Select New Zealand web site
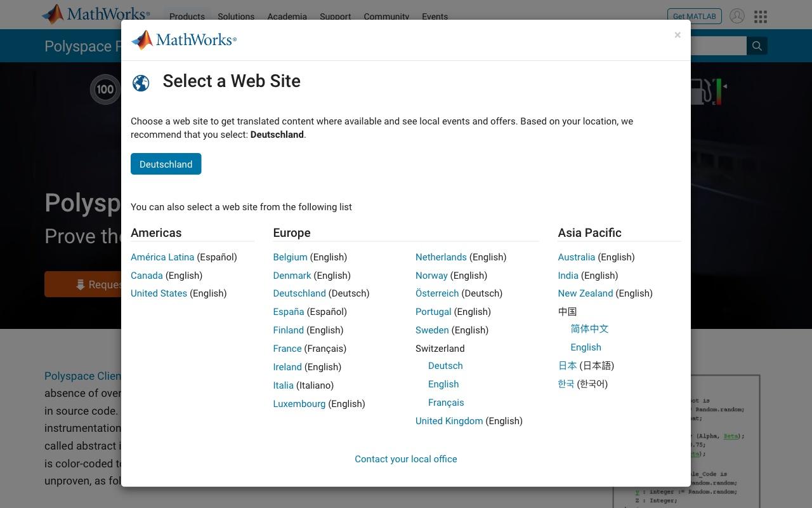 tap(585, 293)
